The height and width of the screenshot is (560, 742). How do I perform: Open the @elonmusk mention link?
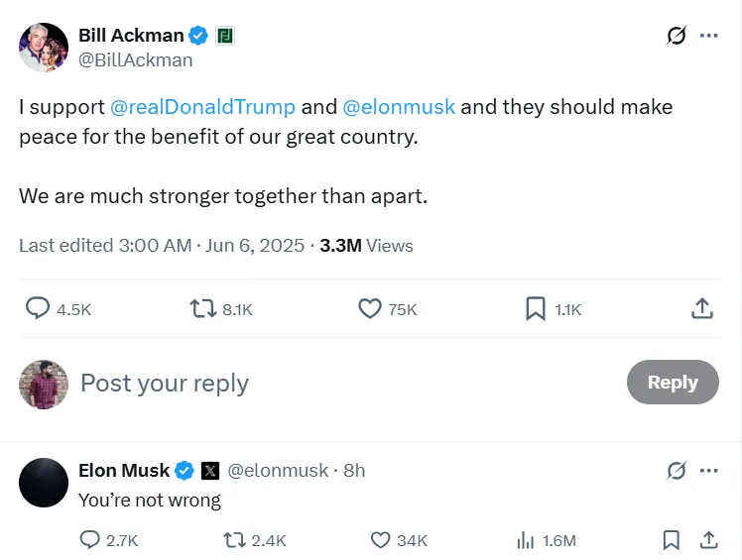coord(399,107)
